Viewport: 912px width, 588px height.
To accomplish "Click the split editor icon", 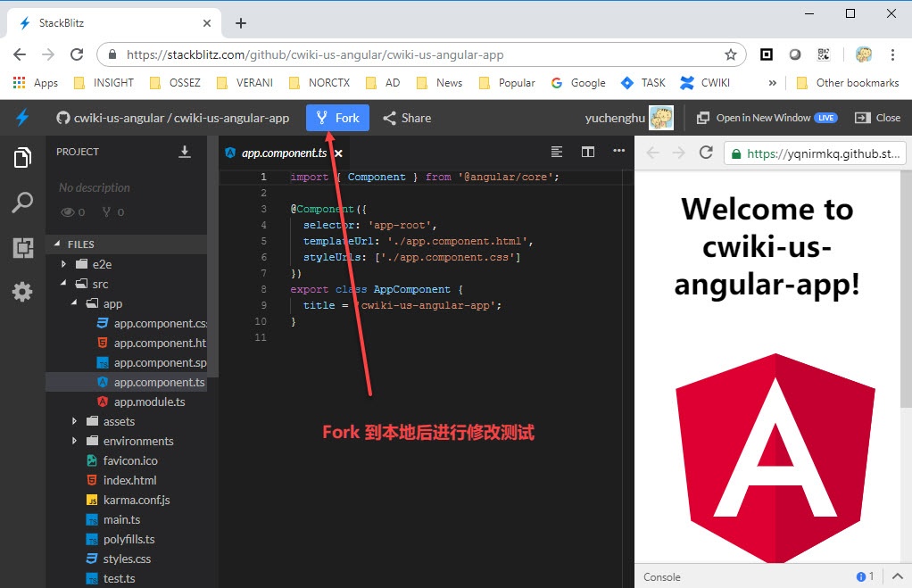I will (x=588, y=152).
